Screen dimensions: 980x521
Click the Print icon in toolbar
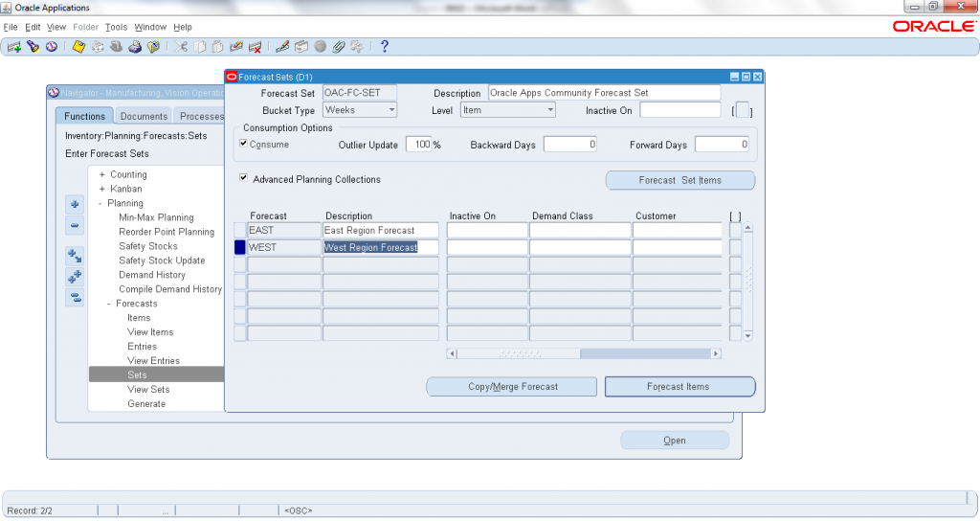point(135,47)
